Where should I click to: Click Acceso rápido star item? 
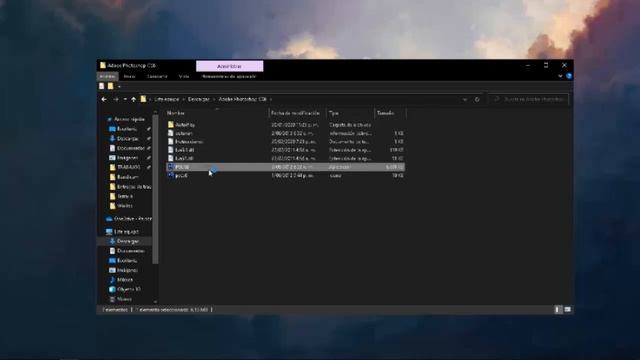(129, 119)
